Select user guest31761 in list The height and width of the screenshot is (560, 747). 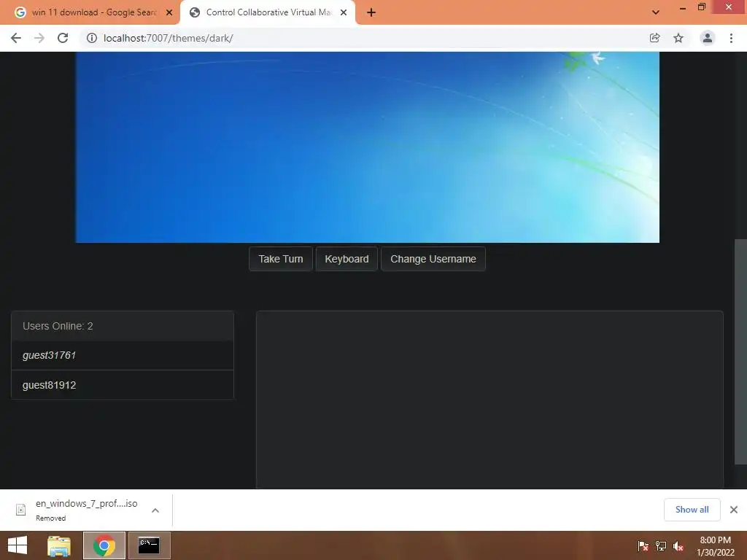(x=123, y=356)
